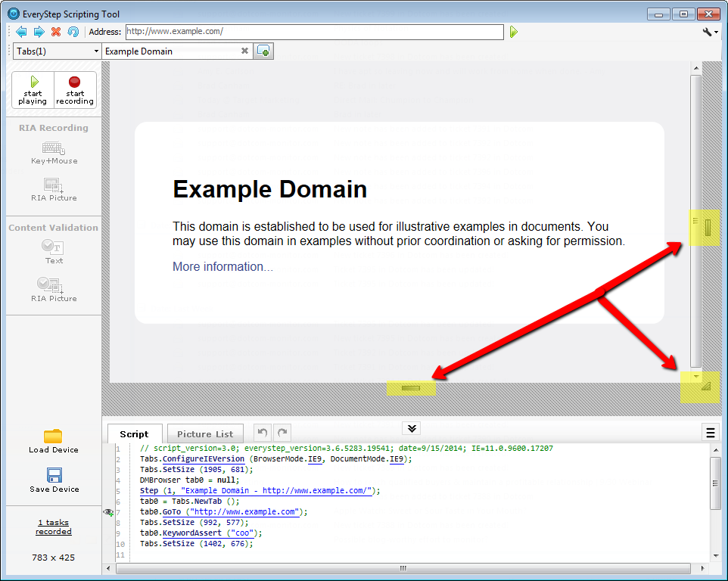The image size is (728, 581).
Task: Click the start playing button
Action: point(33,90)
